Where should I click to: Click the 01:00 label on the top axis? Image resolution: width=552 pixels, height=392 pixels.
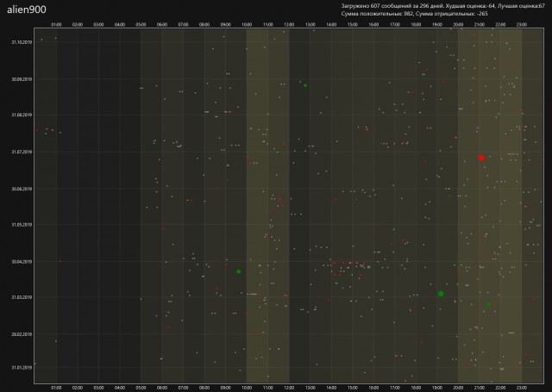[56, 25]
